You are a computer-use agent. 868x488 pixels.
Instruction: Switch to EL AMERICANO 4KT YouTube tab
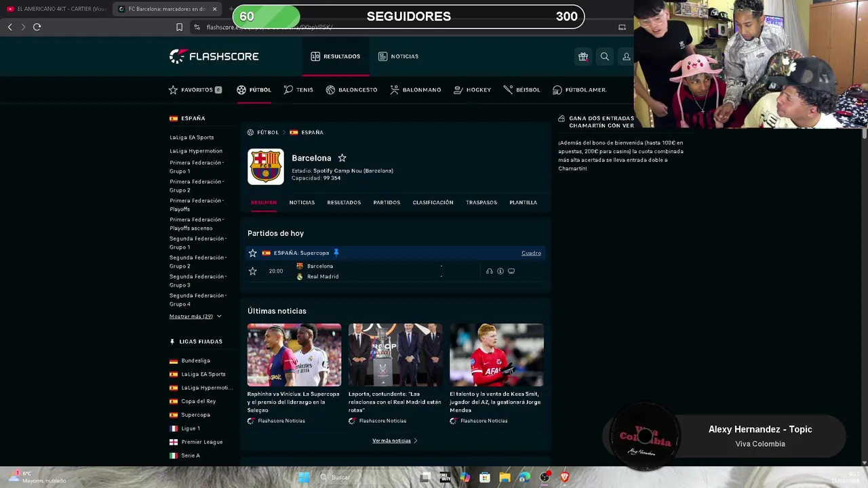(x=56, y=9)
